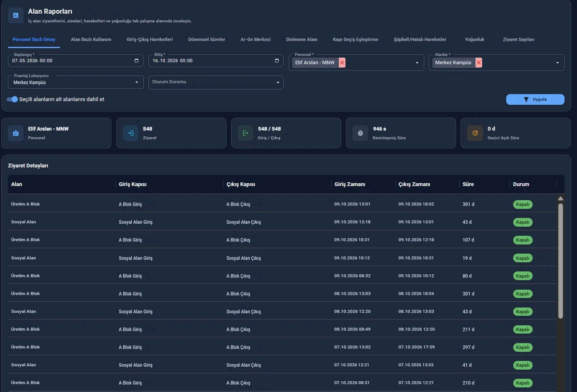Click the scrollbar up arrow in the table
This screenshot has height=392, width=577.
[x=560, y=199]
